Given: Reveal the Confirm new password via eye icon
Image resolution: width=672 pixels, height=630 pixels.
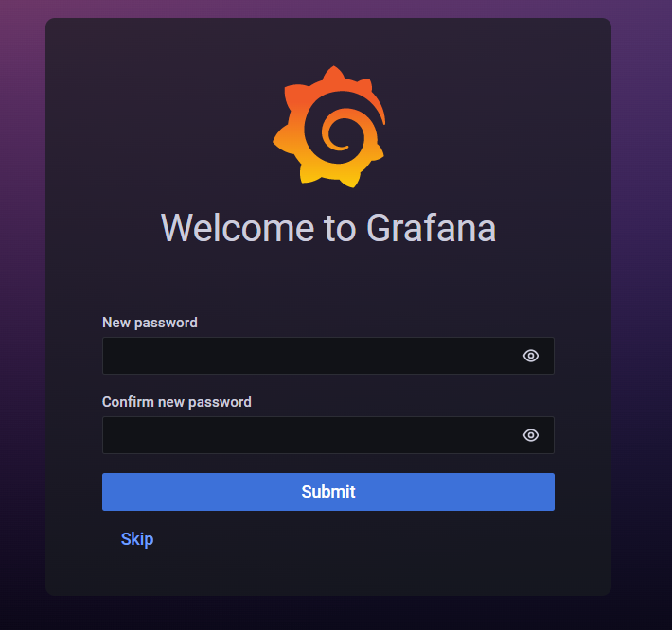Looking at the screenshot, I should tap(531, 435).
